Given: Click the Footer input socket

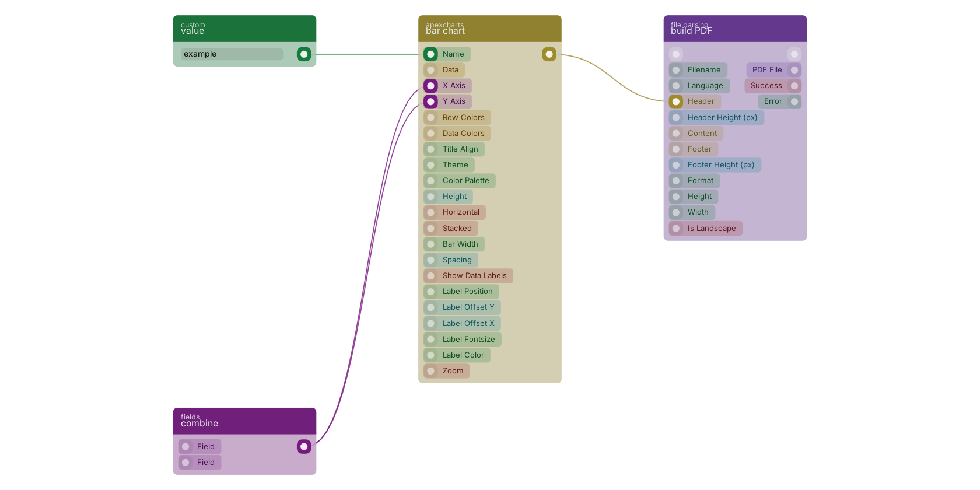Looking at the screenshot, I should (676, 149).
